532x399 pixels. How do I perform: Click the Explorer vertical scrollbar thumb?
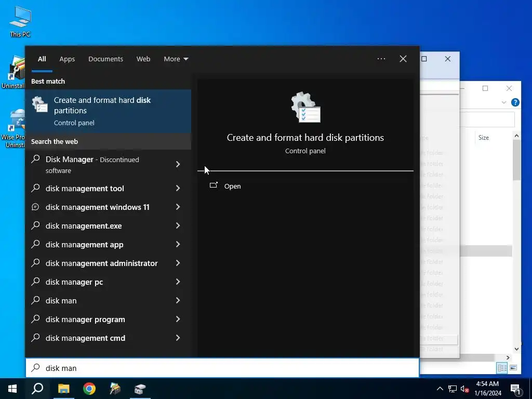click(516, 159)
